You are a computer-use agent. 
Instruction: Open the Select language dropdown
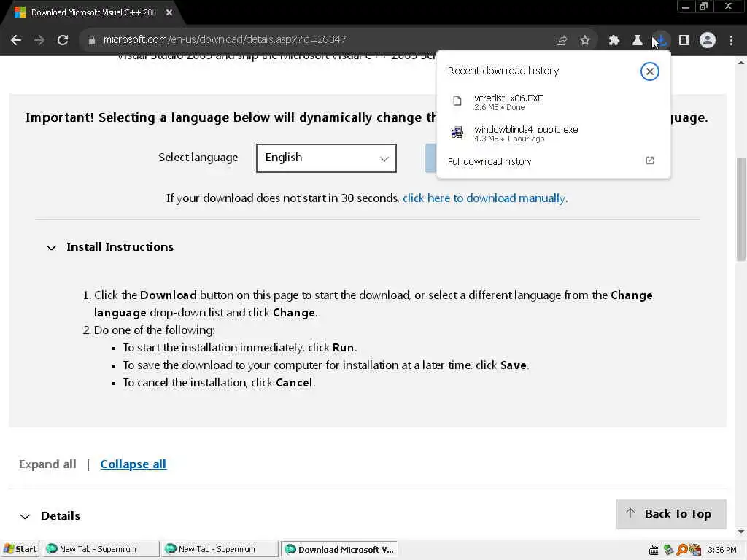326,158
